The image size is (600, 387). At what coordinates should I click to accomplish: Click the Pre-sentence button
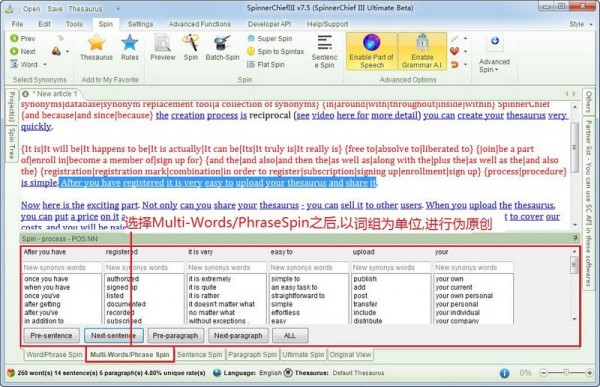click(x=51, y=336)
